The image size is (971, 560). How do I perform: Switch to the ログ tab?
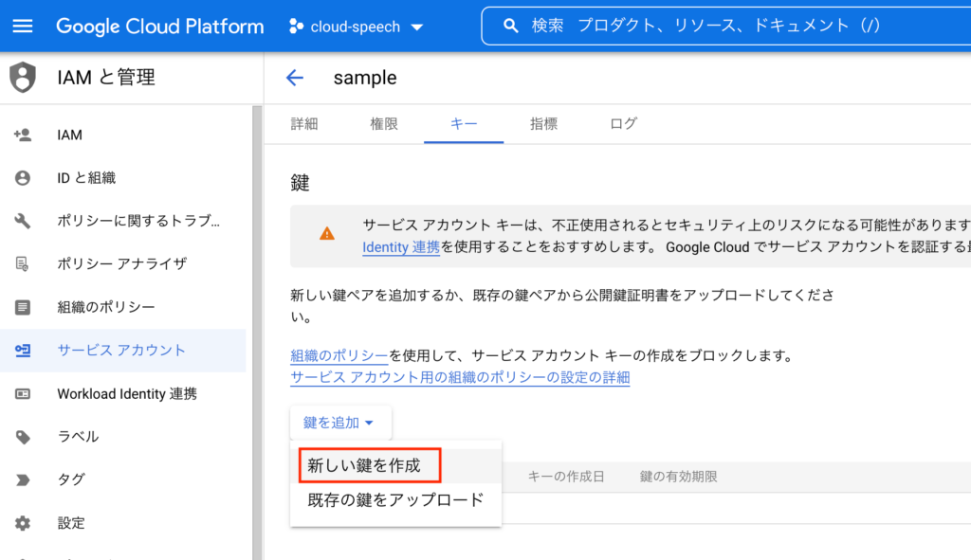tap(622, 123)
